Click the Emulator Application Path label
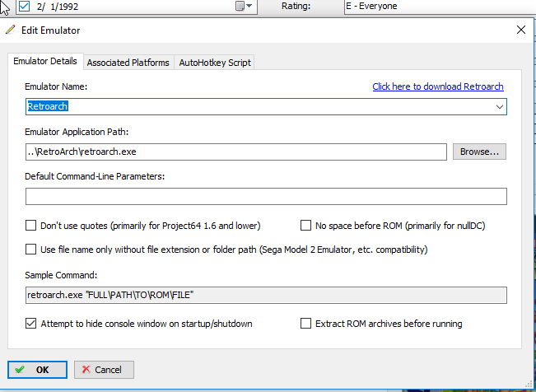This screenshot has height=392, width=536. [x=77, y=132]
